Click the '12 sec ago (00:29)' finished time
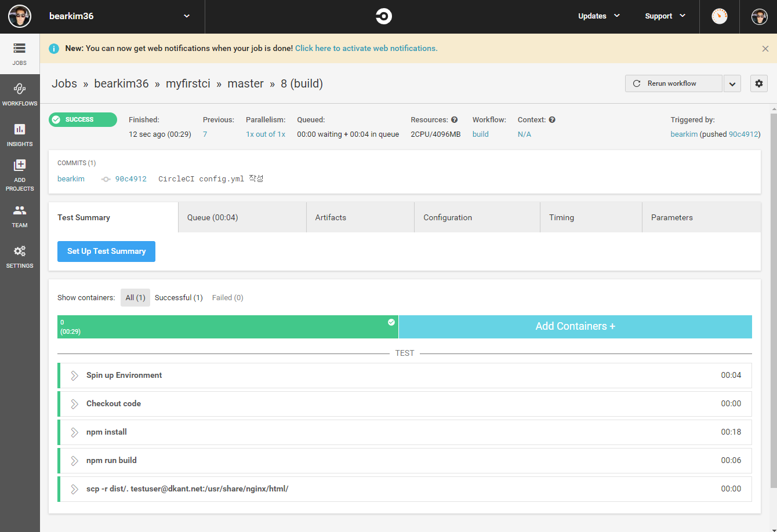This screenshot has height=532, width=777. click(160, 134)
